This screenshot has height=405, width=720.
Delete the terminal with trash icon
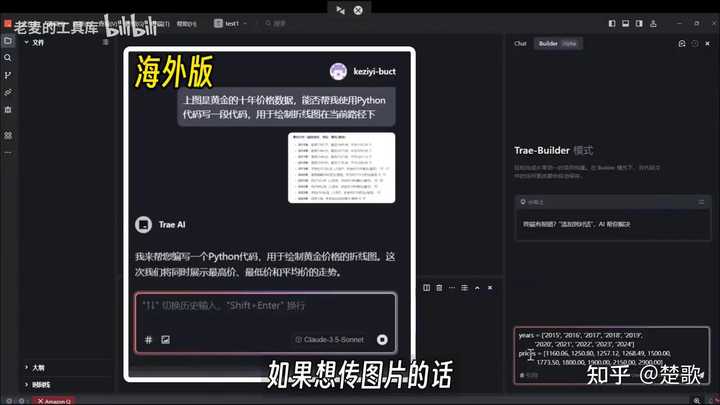pos(439,288)
